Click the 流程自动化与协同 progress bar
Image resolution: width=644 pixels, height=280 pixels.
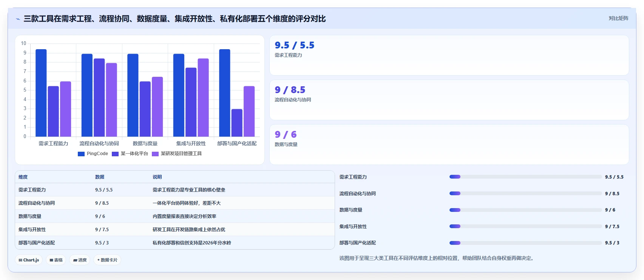[x=525, y=193]
